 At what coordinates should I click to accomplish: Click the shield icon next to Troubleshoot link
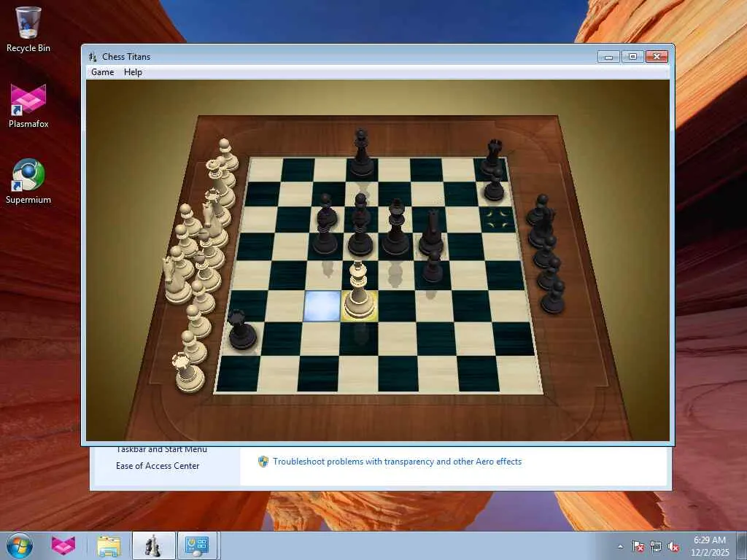pyautogui.click(x=263, y=462)
